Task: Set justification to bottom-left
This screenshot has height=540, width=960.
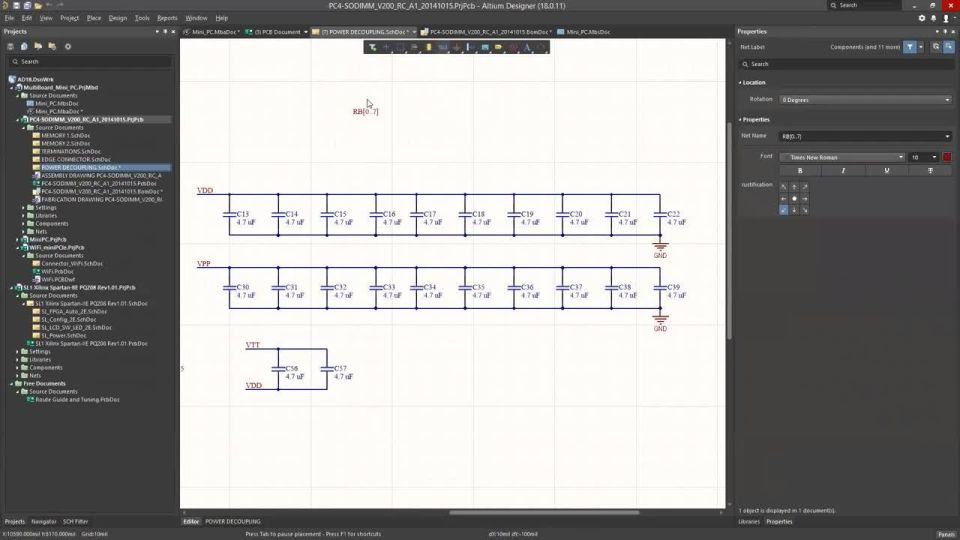Action: [784, 210]
